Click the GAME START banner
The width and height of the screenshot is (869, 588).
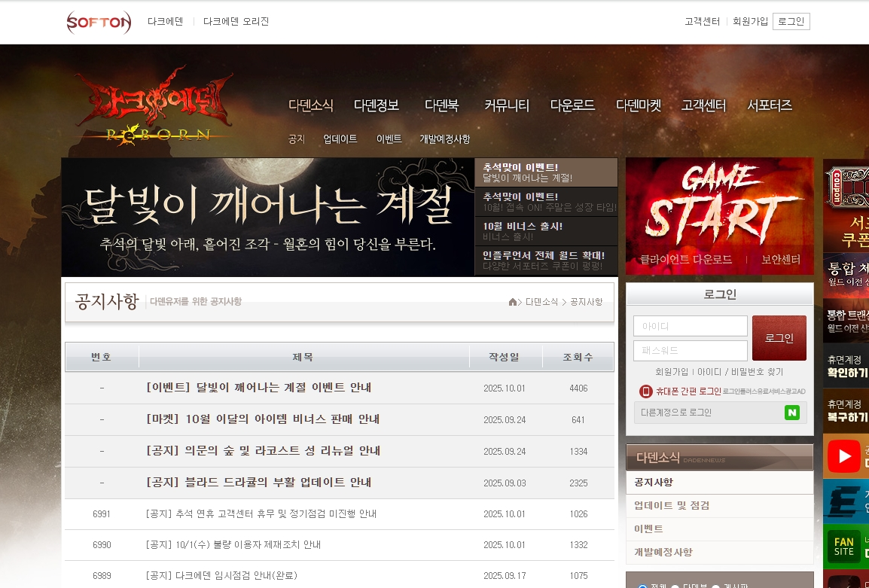[x=719, y=204]
